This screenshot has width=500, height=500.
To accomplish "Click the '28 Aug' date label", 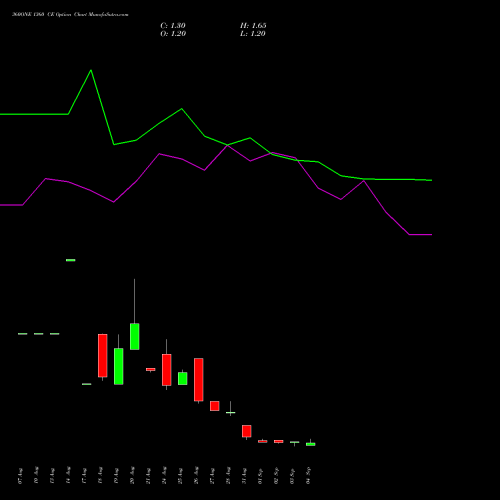I will [228, 476].
